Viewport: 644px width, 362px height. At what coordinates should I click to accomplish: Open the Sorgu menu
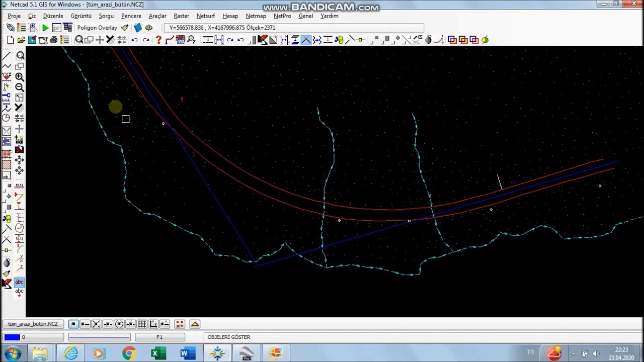[x=106, y=16]
